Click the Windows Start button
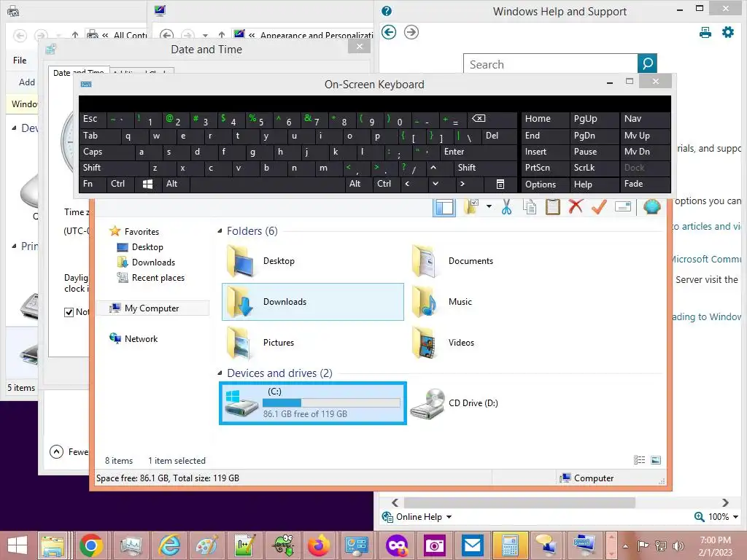This screenshot has height=560, width=747. click(x=18, y=545)
